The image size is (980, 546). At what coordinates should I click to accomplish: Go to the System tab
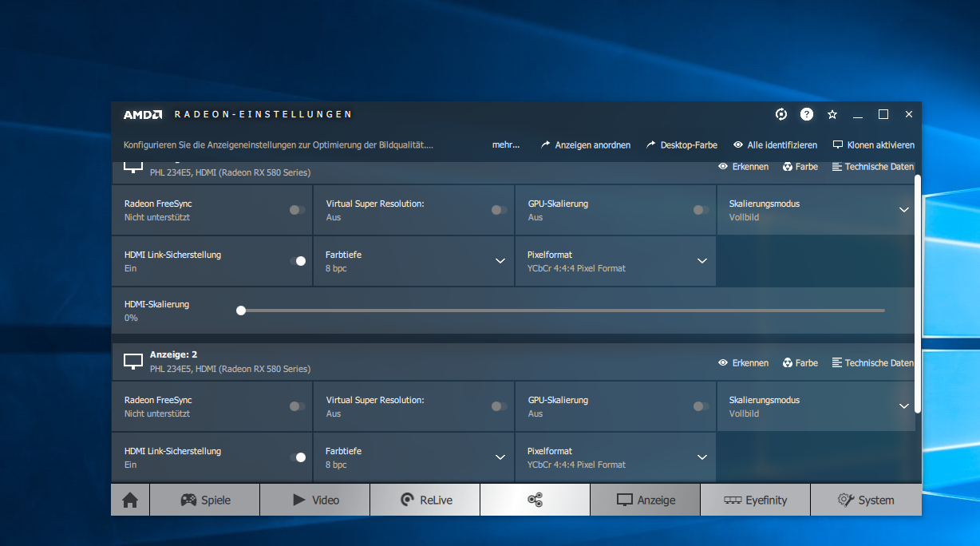(x=866, y=500)
